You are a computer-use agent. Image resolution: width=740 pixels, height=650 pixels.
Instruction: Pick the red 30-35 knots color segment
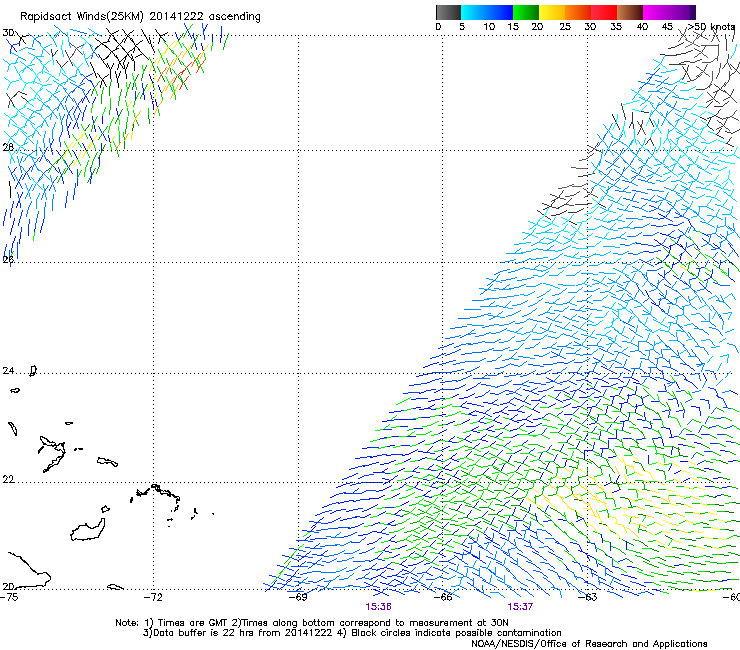604,12
